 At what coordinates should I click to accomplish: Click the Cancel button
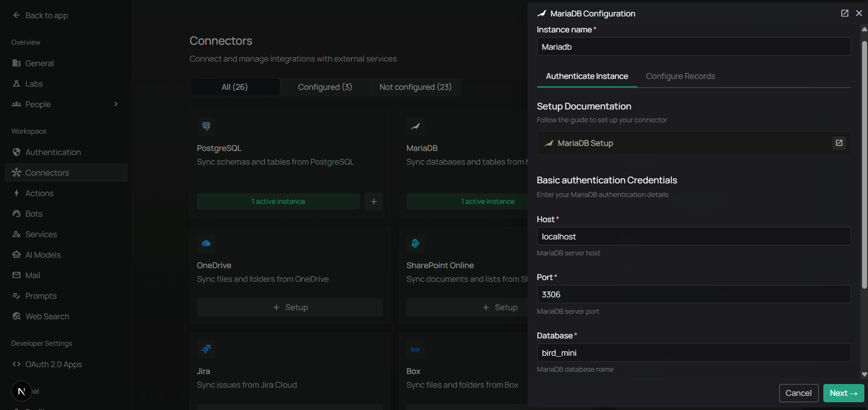(799, 393)
